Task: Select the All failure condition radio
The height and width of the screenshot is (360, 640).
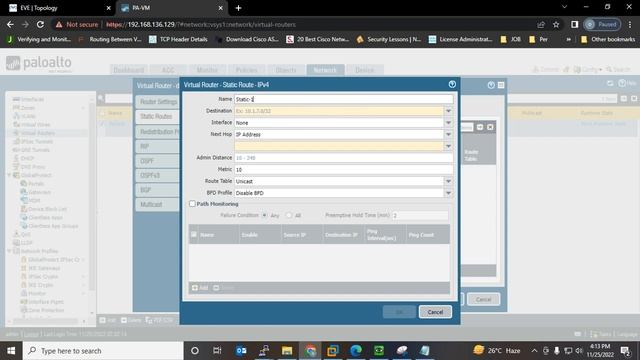Action: pos(289,215)
